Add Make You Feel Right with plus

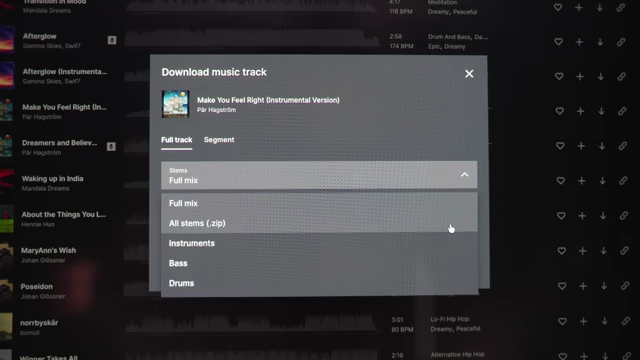pyautogui.click(x=580, y=111)
